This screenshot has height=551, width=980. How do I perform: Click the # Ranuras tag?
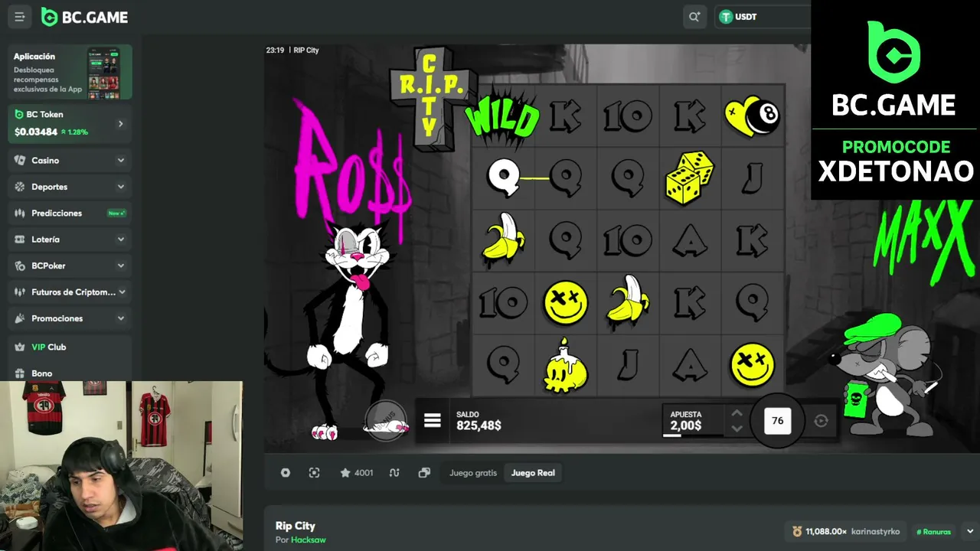[x=934, y=531]
